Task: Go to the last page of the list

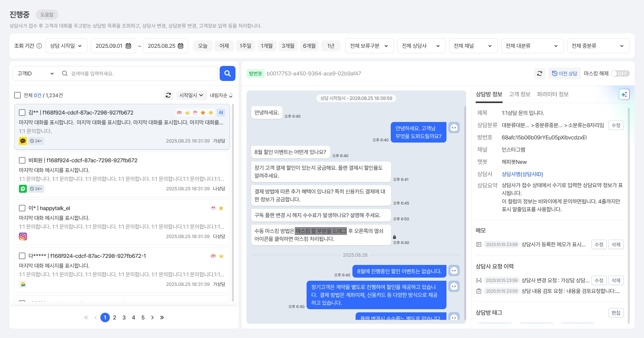Action: coord(162,317)
